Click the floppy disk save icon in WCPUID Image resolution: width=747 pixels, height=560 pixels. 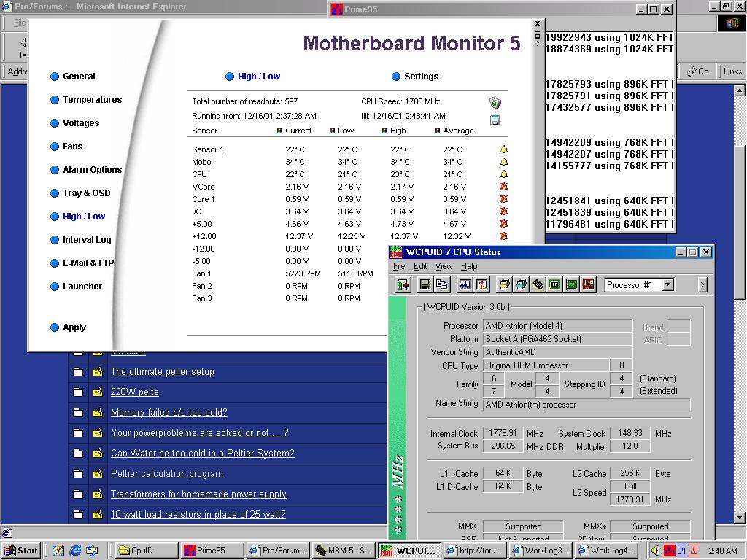click(x=425, y=285)
